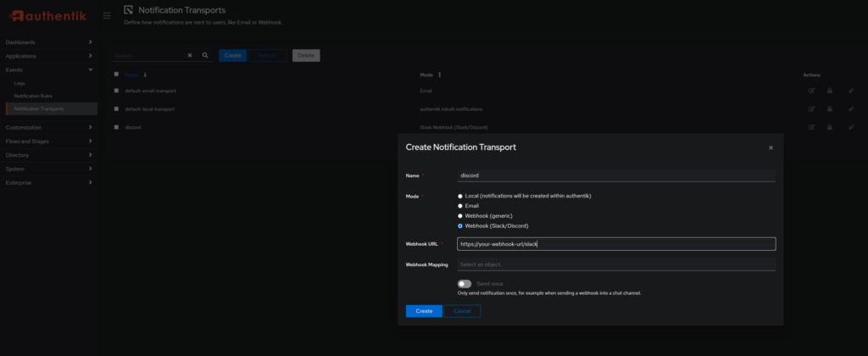Open the Webhook Mapping select dropdown
Viewport: 868px width, 356px height.
[616, 264]
